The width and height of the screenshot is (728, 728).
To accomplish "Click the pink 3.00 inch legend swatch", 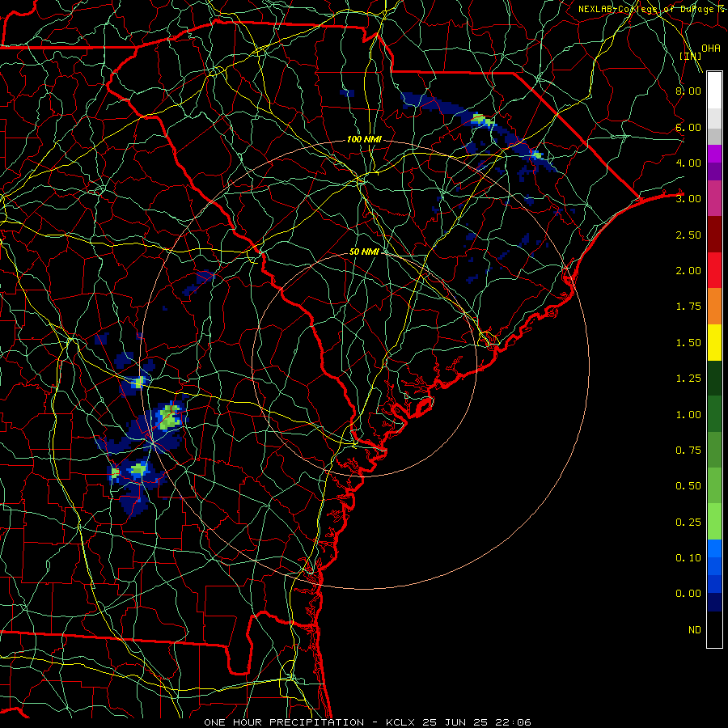I will point(714,198).
